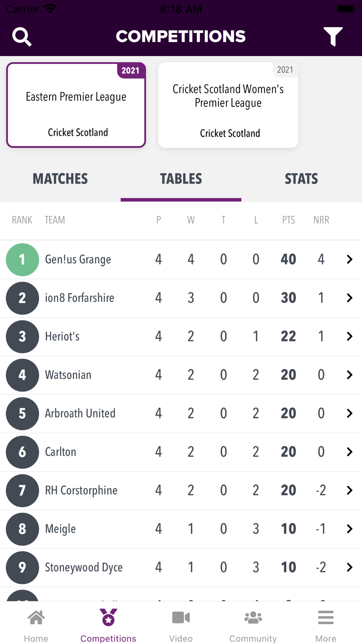Open the Video camera icon
This screenshot has height=644, width=362.
[x=181, y=618]
